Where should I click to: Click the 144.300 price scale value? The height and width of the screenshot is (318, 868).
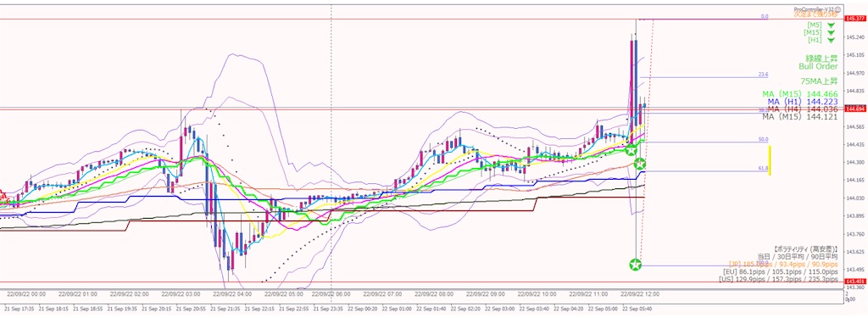(855, 162)
